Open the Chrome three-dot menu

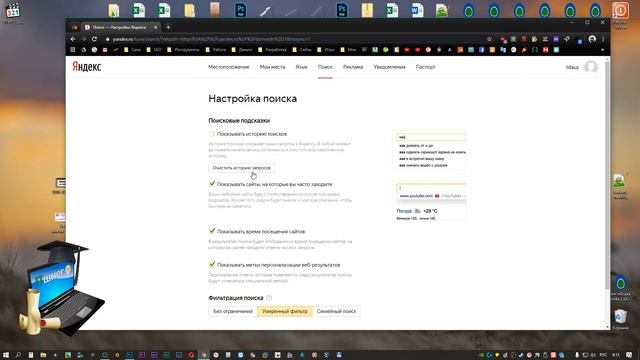[603, 39]
